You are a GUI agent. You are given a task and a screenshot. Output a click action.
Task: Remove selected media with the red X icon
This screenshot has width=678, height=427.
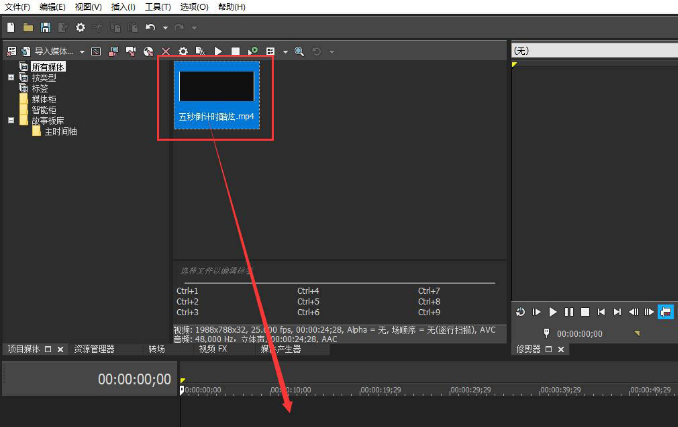pyautogui.click(x=166, y=51)
